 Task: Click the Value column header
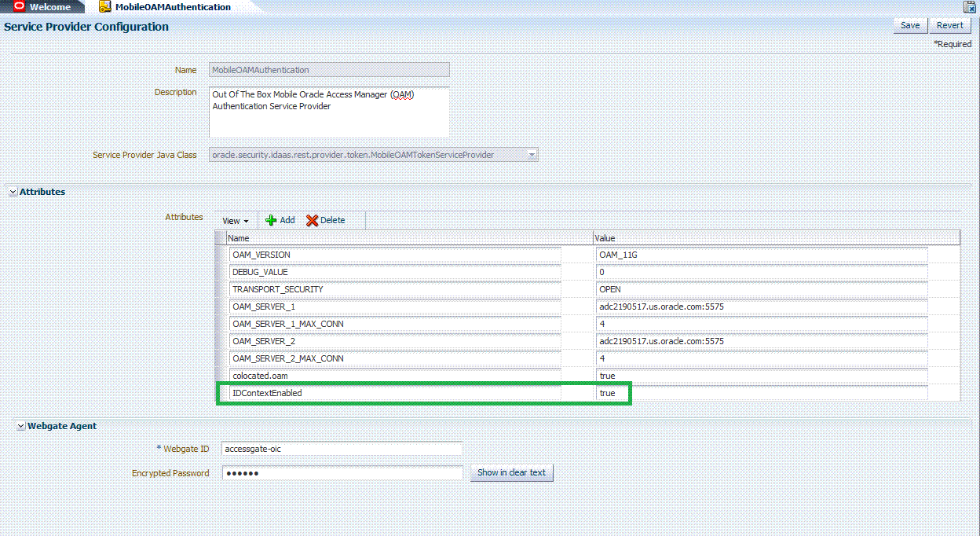776,238
